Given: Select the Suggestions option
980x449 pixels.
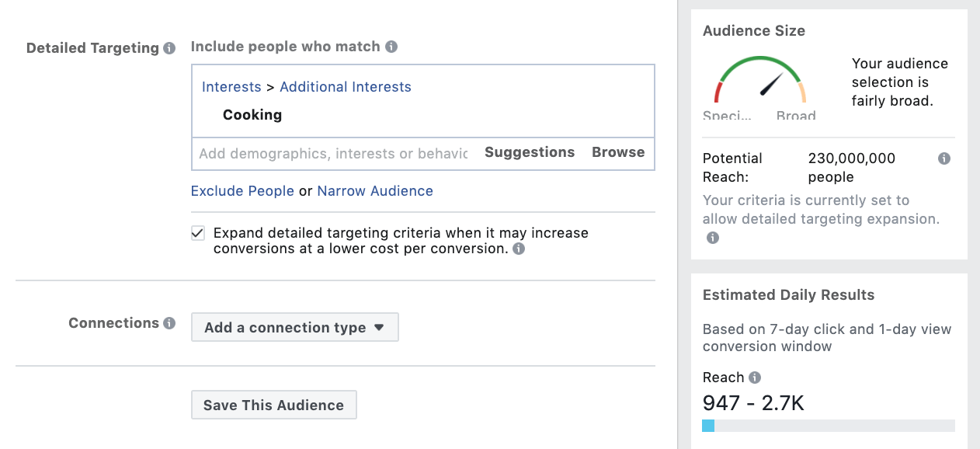Looking at the screenshot, I should tap(530, 152).
